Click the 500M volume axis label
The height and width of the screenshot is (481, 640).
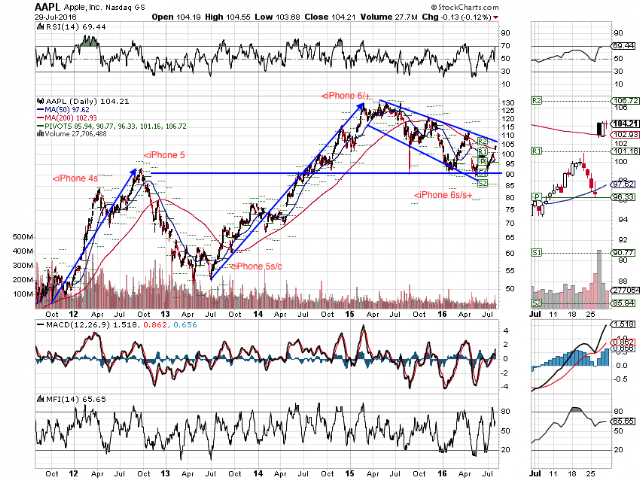[x=23, y=237]
